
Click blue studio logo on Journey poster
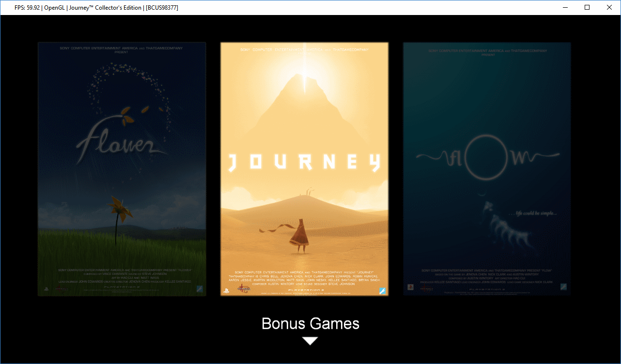pos(382,290)
